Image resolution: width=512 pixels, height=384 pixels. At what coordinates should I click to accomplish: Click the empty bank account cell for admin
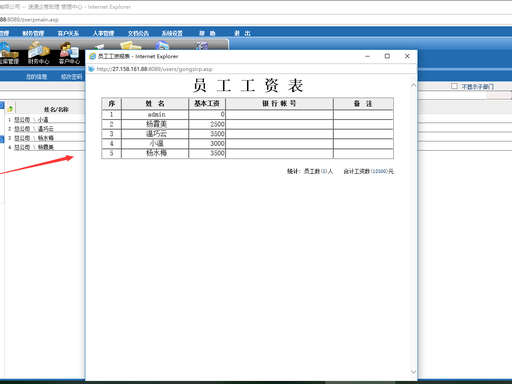pyautogui.click(x=279, y=114)
